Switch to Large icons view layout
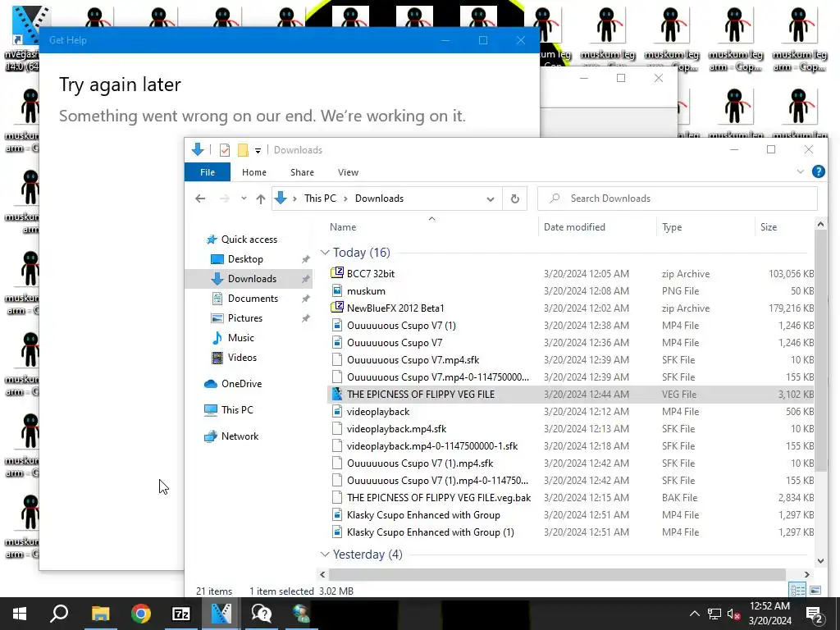Image resolution: width=840 pixels, height=630 pixels. point(815,591)
